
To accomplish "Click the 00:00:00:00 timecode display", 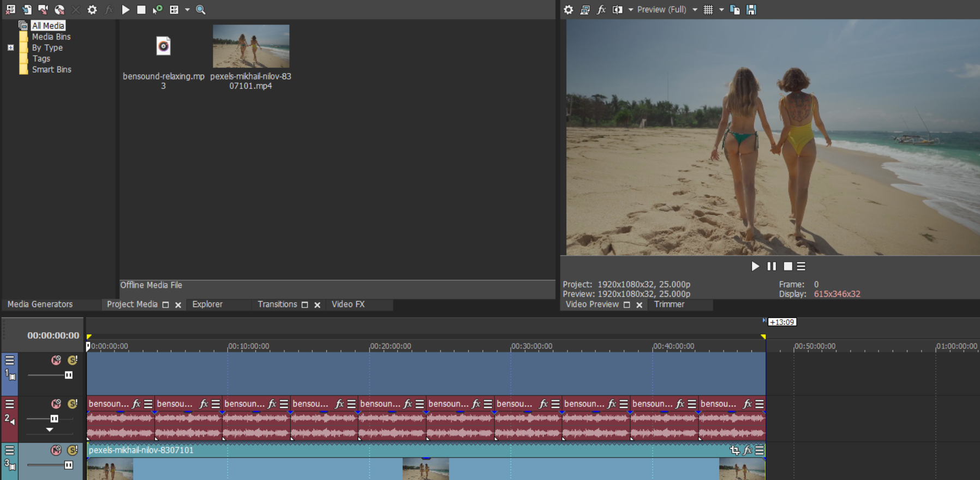I will click(x=53, y=335).
